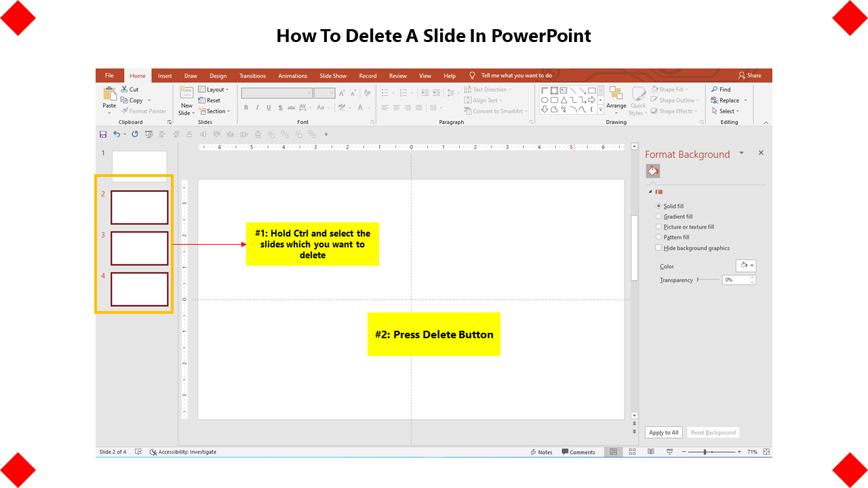Open the Layout dropdown

[214, 89]
